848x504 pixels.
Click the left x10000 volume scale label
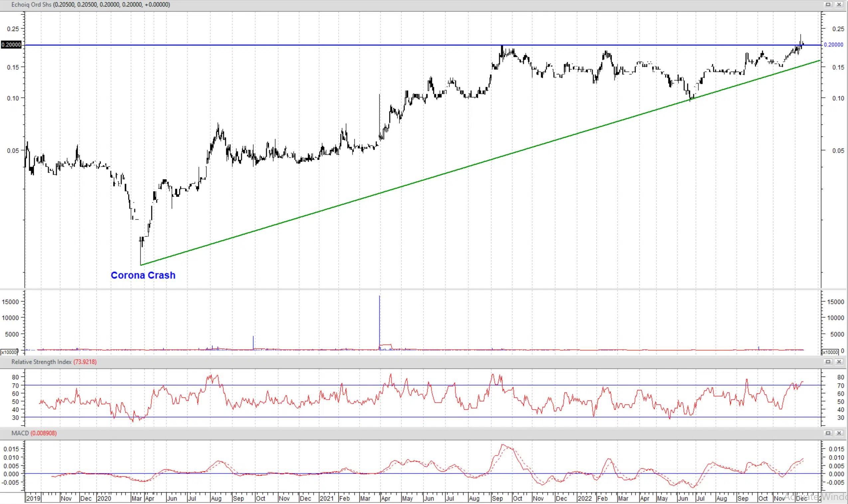tap(9, 352)
